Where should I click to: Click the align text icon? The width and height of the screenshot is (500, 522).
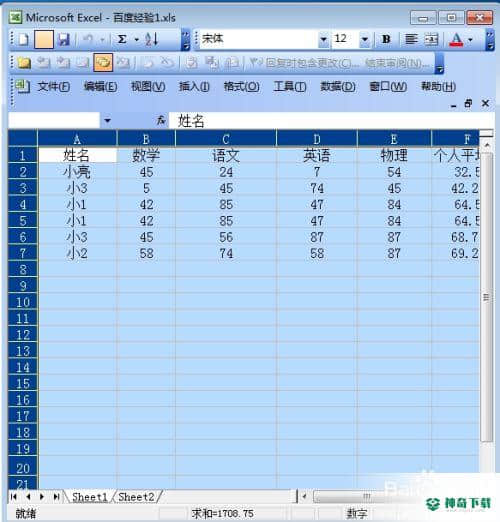point(411,39)
